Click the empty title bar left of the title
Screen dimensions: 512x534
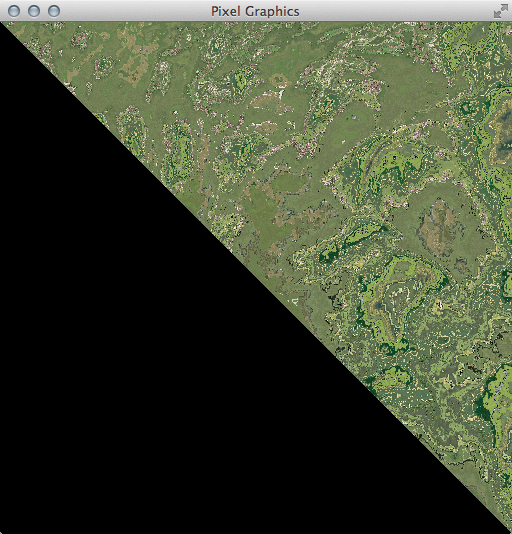(136, 11)
